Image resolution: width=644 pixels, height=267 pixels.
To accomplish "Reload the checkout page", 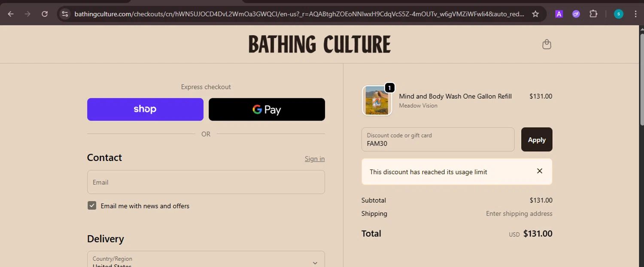I will (45, 14).
